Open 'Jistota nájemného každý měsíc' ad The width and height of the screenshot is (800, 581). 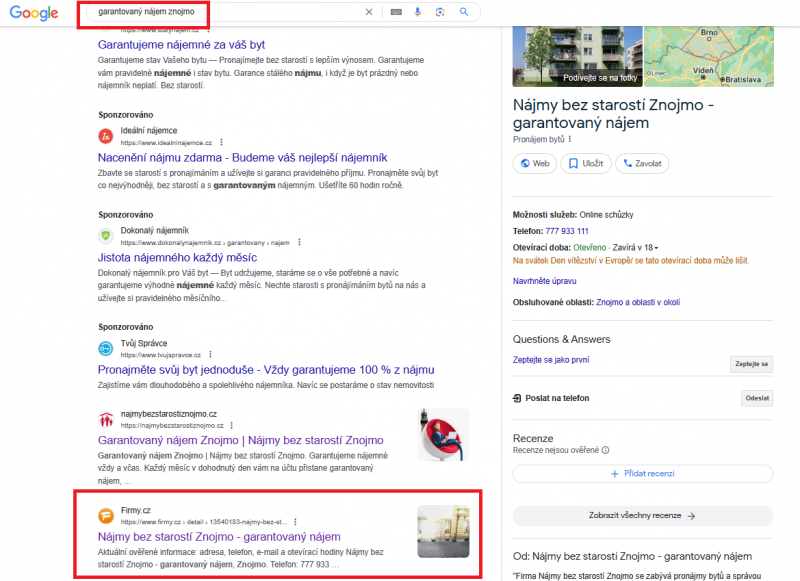pyautogui.click(x=177, y=258)
